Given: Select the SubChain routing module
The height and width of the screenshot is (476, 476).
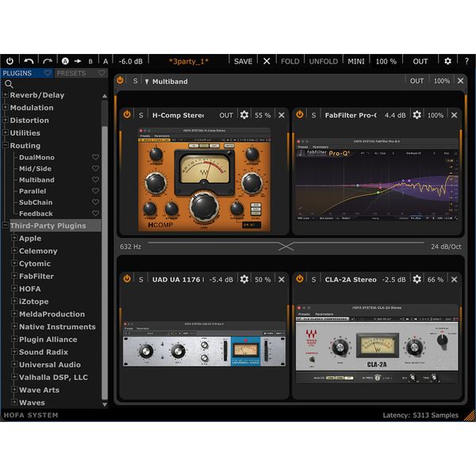Looking at the screenshot, I should pyautogui.click(x=36, y=202).
